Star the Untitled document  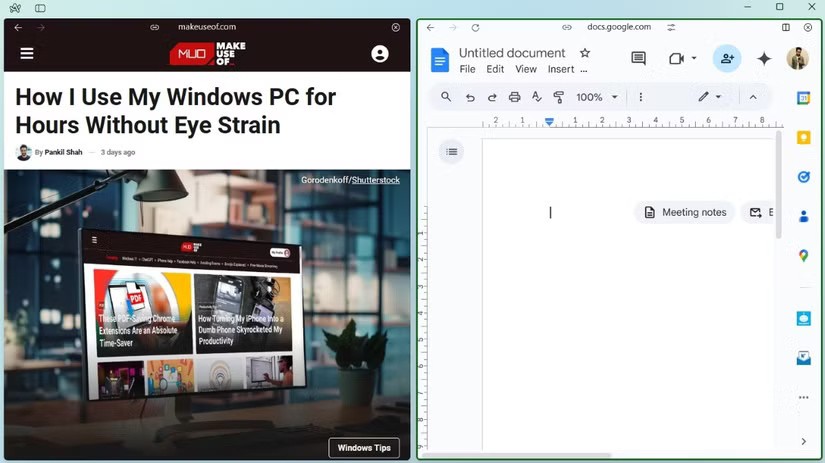[585, 53]
